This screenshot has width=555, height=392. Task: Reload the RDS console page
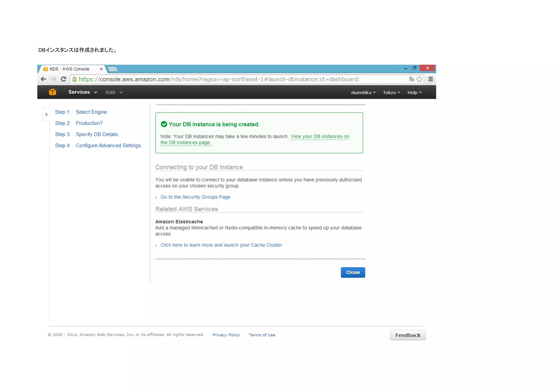[63, 79]
